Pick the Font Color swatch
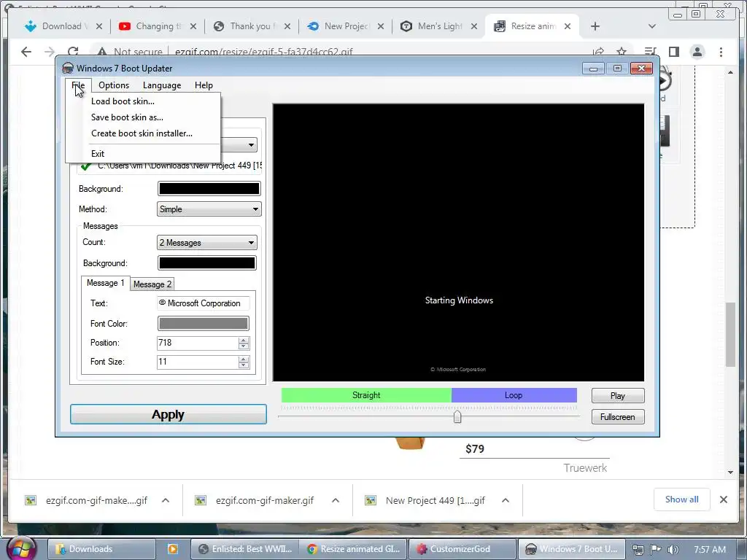Image resolution: width=747 pixels, height=560 pixels. 203,323
